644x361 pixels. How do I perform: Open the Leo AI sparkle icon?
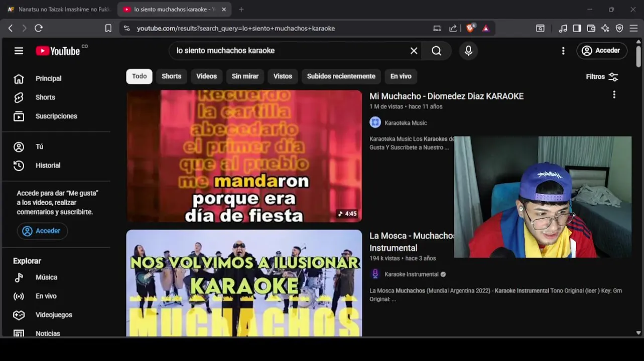pyautogui.click(x=605, y=29)
